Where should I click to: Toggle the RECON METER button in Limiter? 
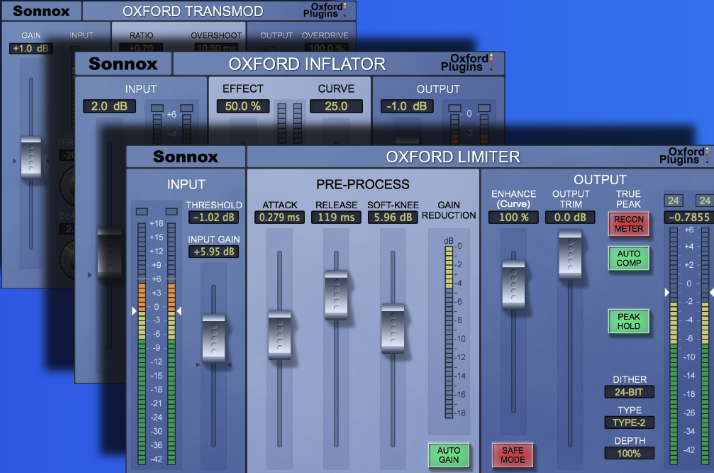(628, 224)
